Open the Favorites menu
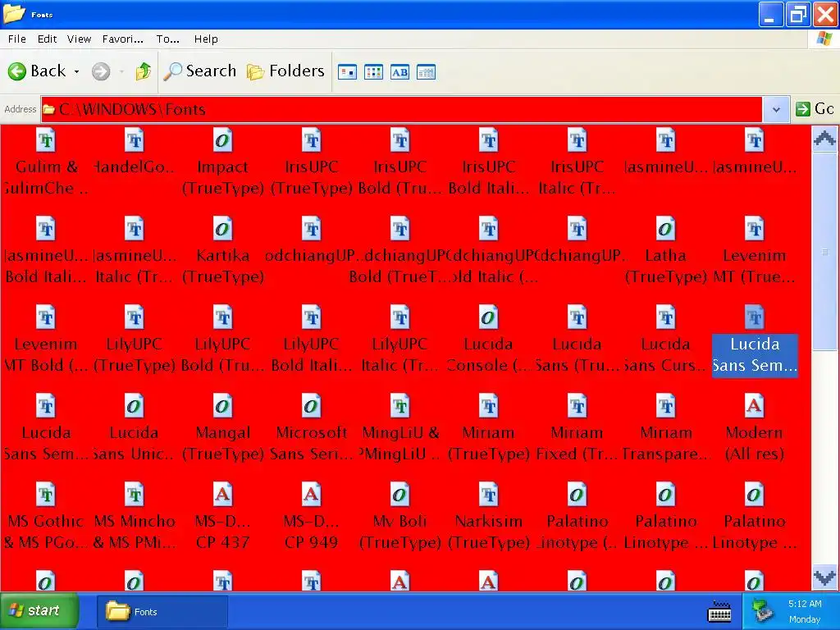The image size is (840, 630). (123, 39)
